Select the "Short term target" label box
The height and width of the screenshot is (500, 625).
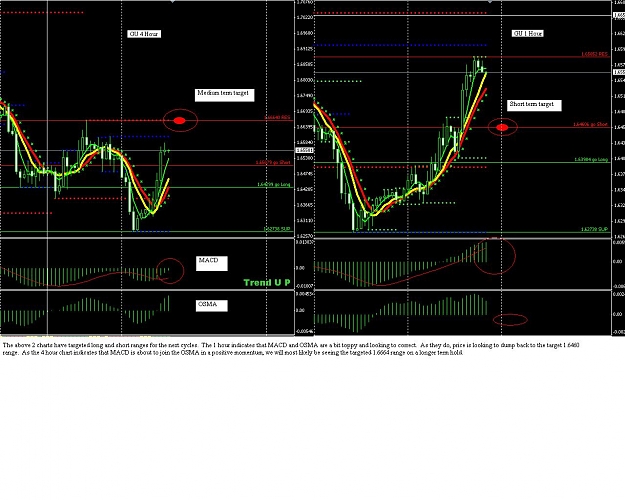point(535,105)
